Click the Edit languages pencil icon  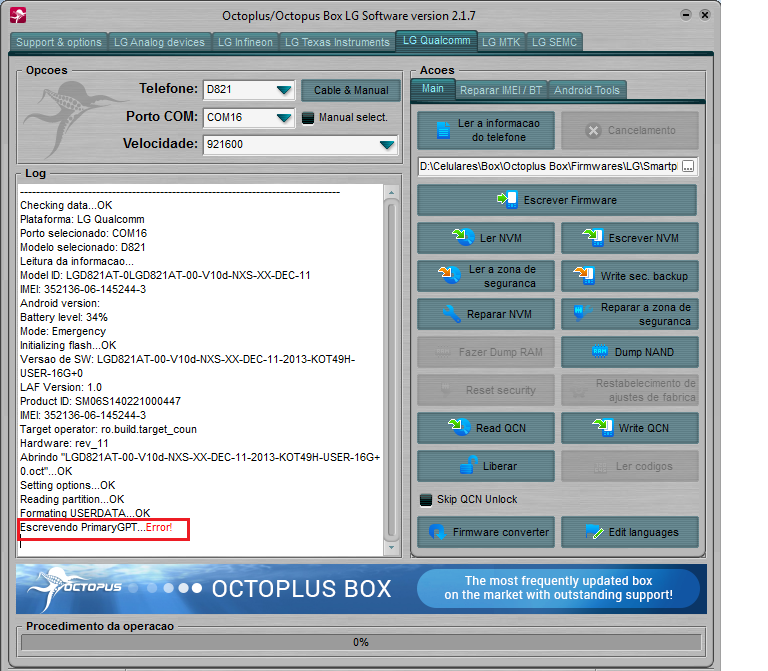(x=594, y=532)
